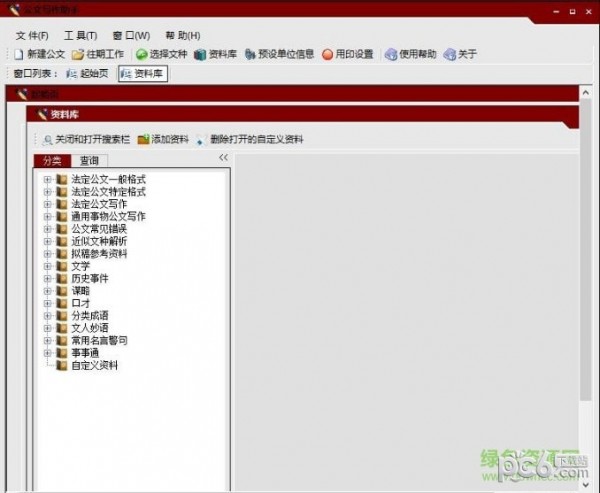
Task: Switch to the 查询 tab
Action: pos(90,161)
